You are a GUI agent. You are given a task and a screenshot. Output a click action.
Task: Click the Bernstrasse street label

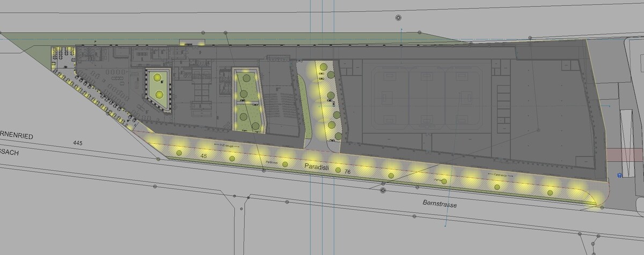tap(436, 205)
